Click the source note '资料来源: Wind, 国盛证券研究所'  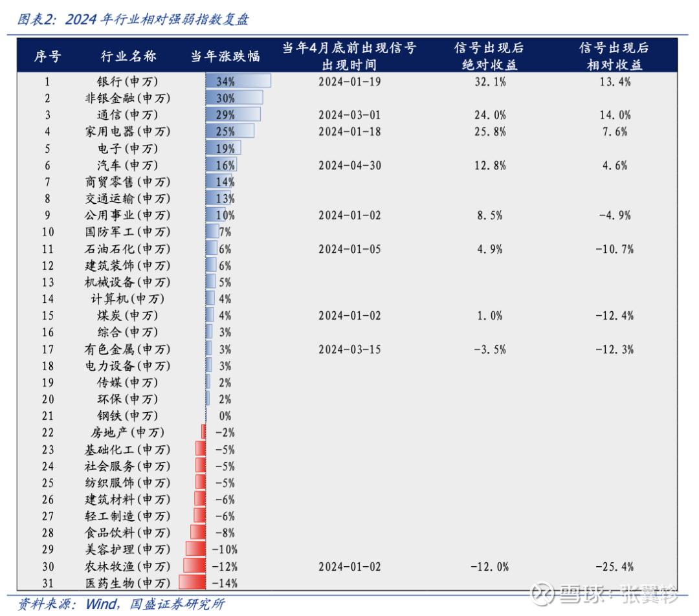121,604
